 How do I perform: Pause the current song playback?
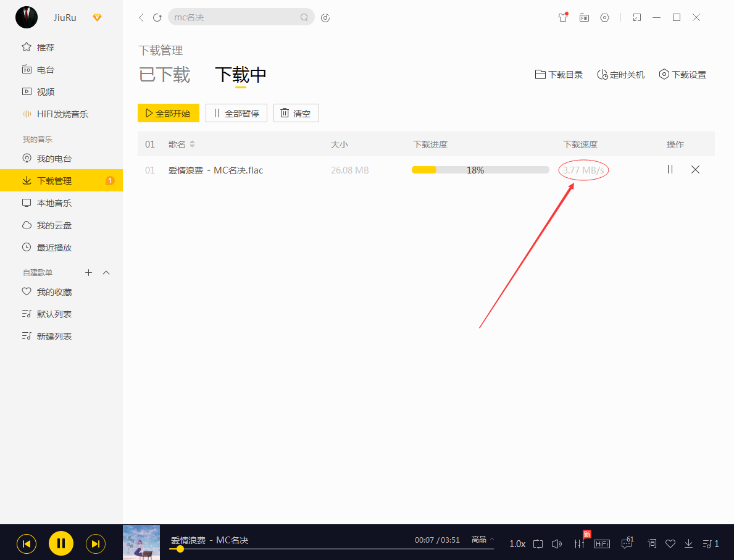click(x=61, y=543)
